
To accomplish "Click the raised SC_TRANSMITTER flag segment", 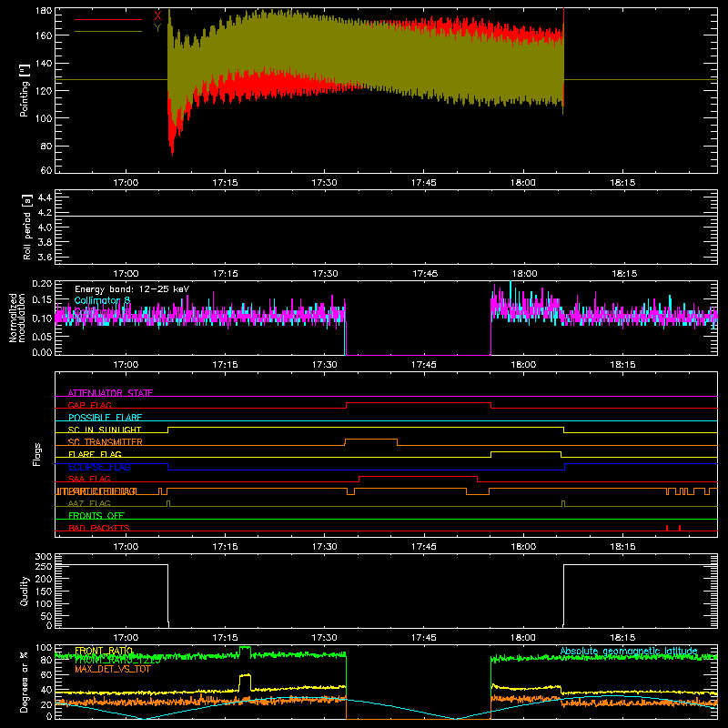I will pos(371,440).
